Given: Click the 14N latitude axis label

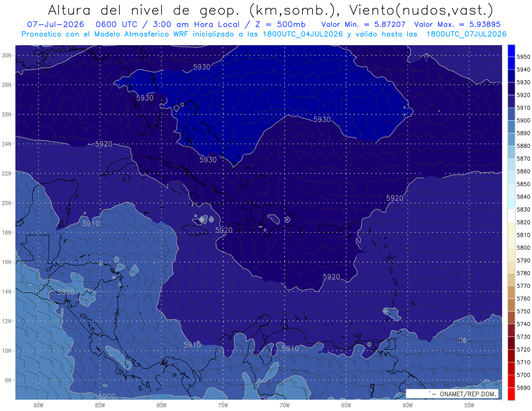Looking at the screenshot, I should click(7, 291).
